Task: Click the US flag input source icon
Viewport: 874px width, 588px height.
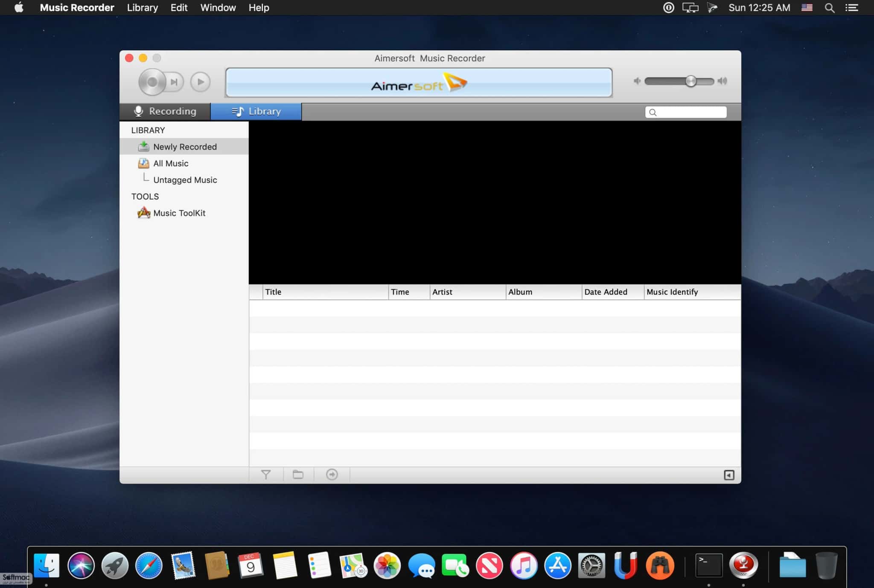Action: (x=807, y=8)
